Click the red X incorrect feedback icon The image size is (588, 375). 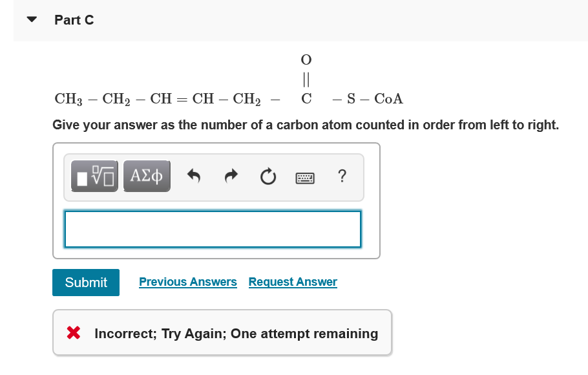[72, 333]
